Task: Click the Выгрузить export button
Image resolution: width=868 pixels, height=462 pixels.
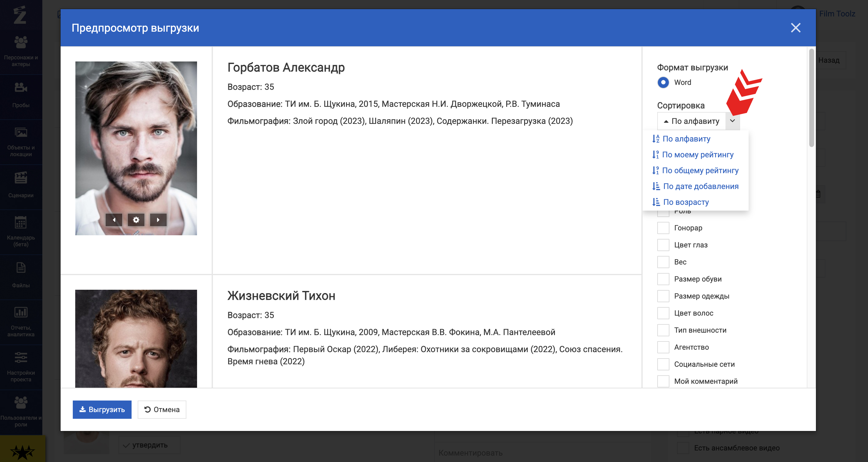Action: point(102,409)
